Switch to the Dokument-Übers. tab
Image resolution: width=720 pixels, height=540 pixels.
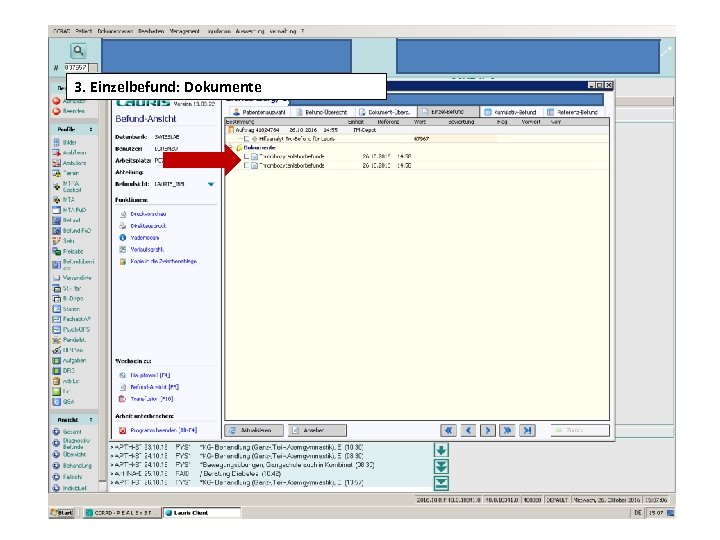(384, 112)
